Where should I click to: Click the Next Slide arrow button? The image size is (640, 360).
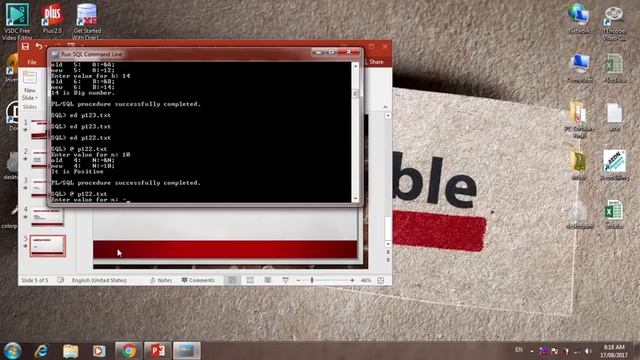point(388,260)
